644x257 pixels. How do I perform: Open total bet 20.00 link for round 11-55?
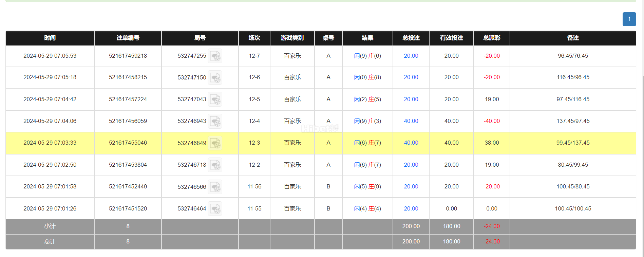411,208
